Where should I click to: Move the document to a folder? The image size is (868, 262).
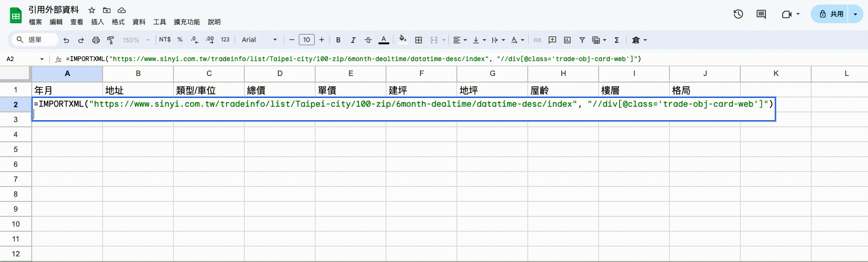pos(107,10)
